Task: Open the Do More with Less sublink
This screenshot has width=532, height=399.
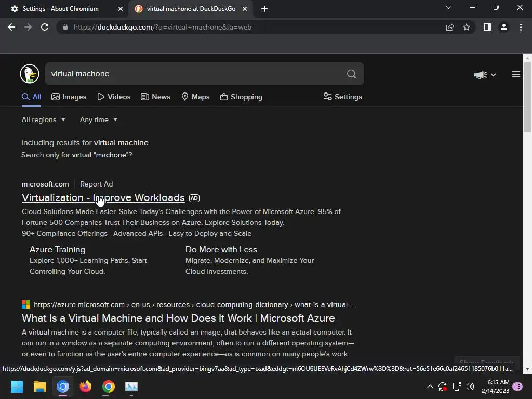Action: 221,249
